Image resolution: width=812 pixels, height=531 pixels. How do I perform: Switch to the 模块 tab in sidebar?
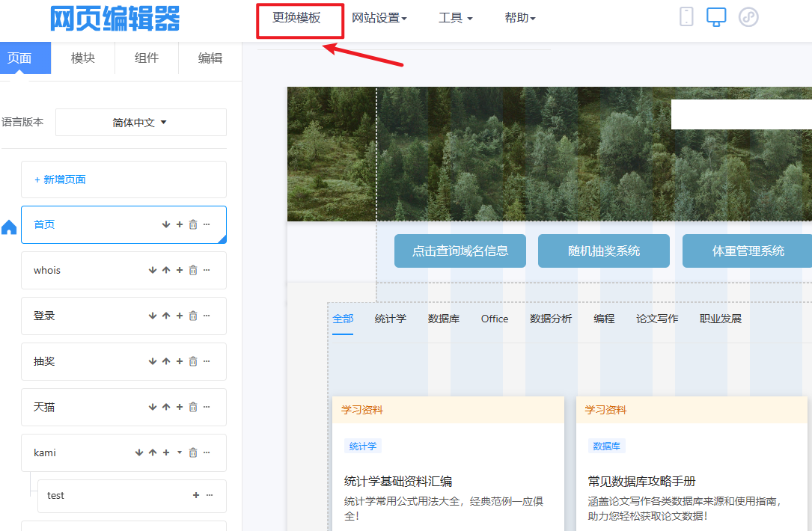point(83,58)
